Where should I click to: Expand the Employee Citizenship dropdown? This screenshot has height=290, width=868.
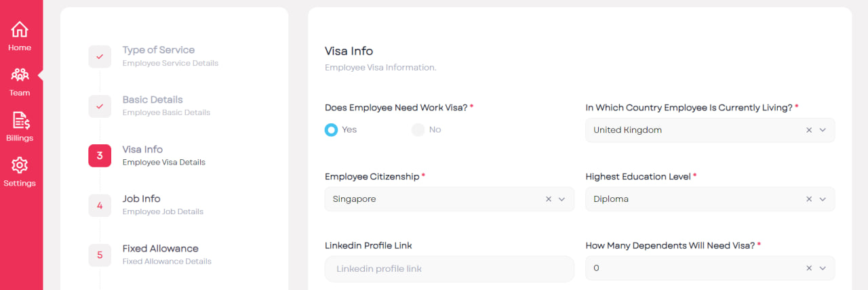561,199
